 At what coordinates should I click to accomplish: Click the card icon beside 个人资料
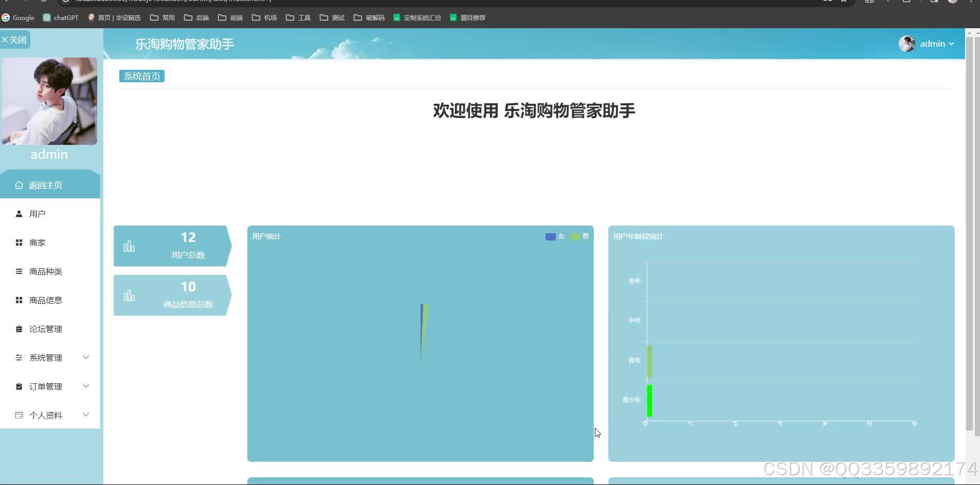coord(19,415)
